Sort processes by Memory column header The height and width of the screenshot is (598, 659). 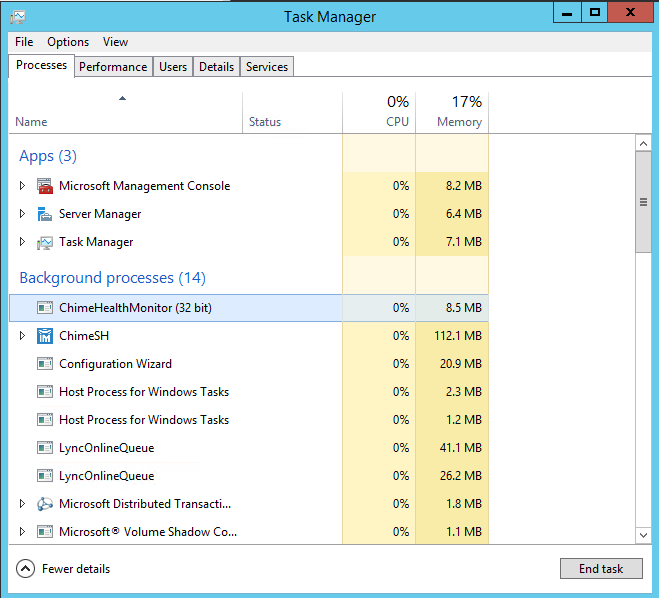pos(452,113)
